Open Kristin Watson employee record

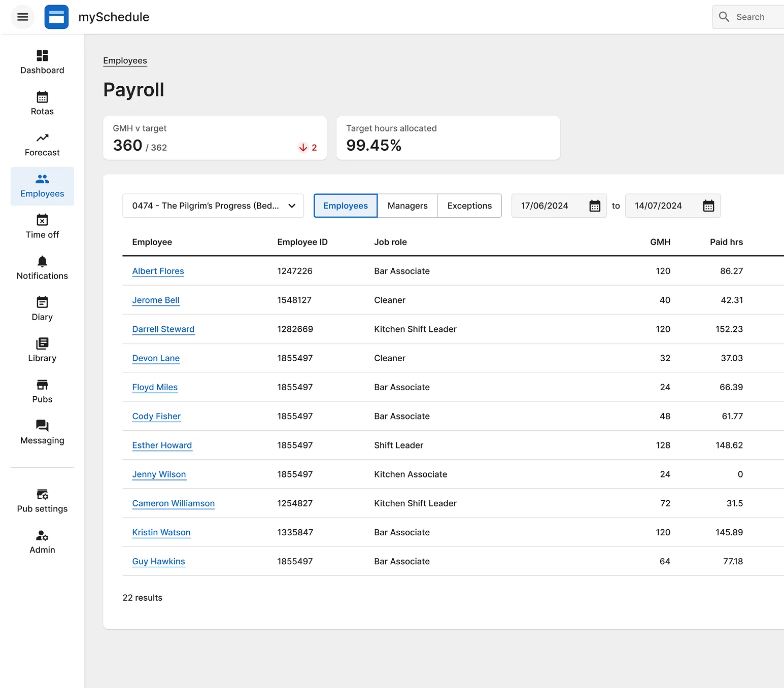tap(161, 532)
